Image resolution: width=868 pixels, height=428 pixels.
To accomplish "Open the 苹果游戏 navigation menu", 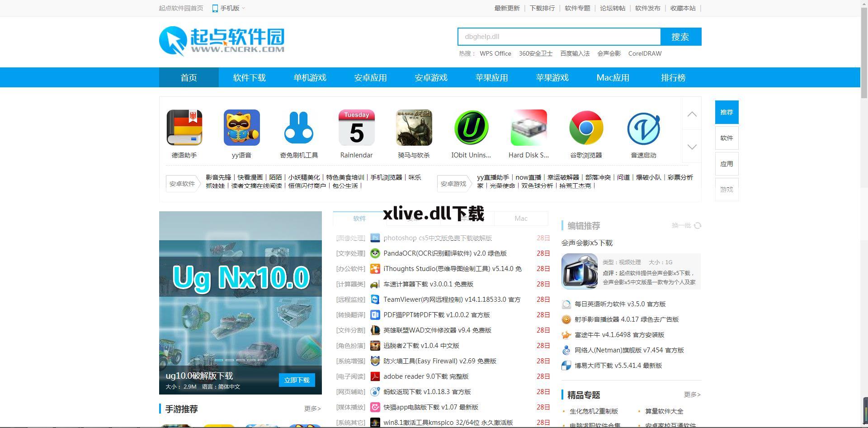I will [552, 77].
